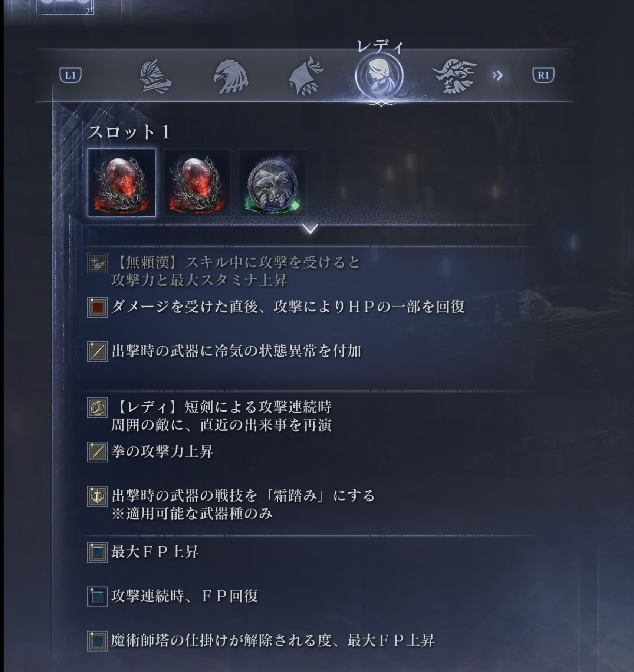
Task: Click the blue 最大FP上昇 effect icon
Action: click(97, 553)
